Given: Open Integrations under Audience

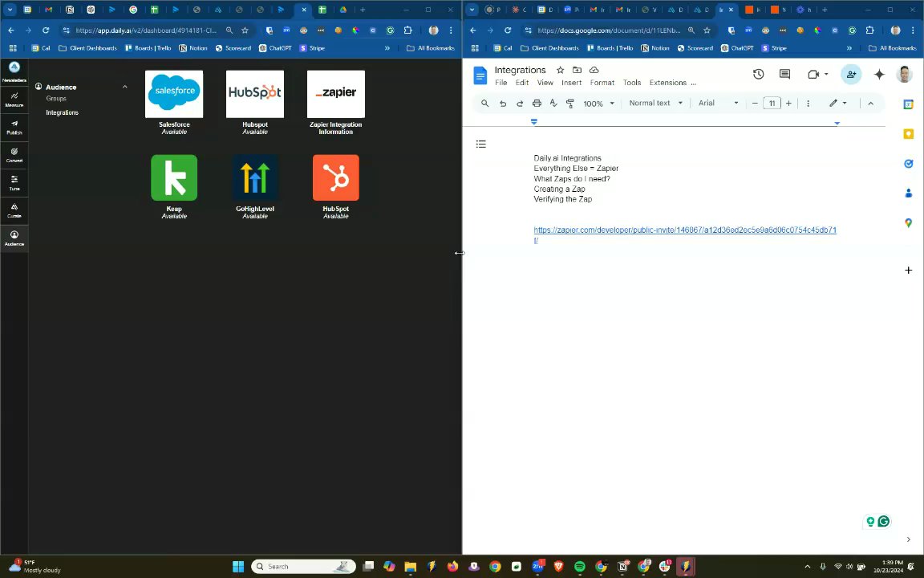Looking at the screenshot, I should [x=62, y=112].
